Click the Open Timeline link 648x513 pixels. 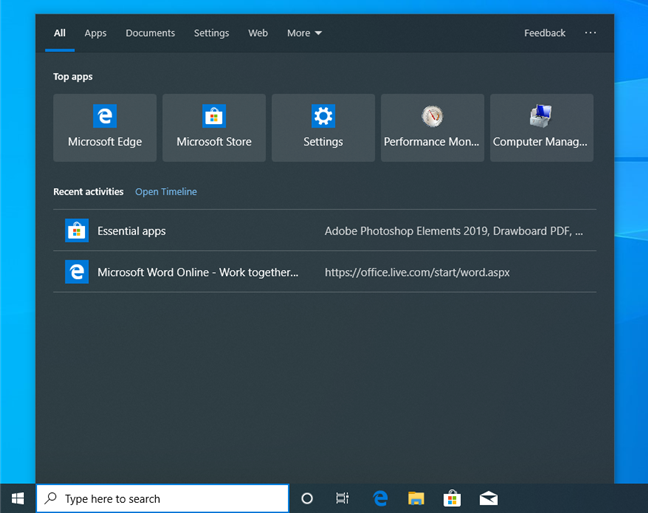pos(166,192)
